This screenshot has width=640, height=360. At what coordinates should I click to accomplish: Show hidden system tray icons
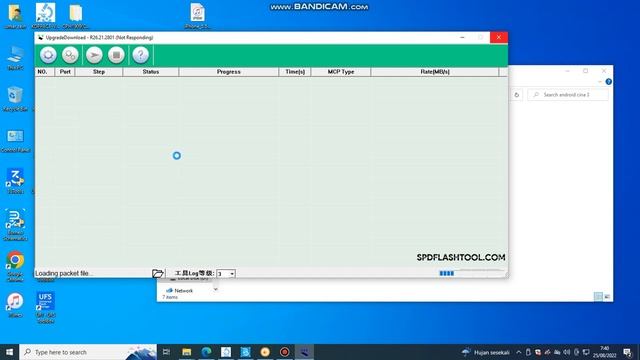click(519, 352)
